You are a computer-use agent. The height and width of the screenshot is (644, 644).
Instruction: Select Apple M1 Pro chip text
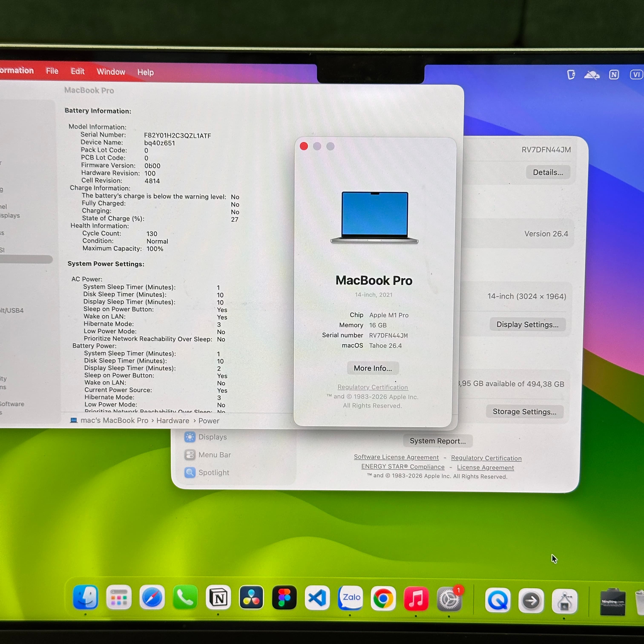click(389, 315)
